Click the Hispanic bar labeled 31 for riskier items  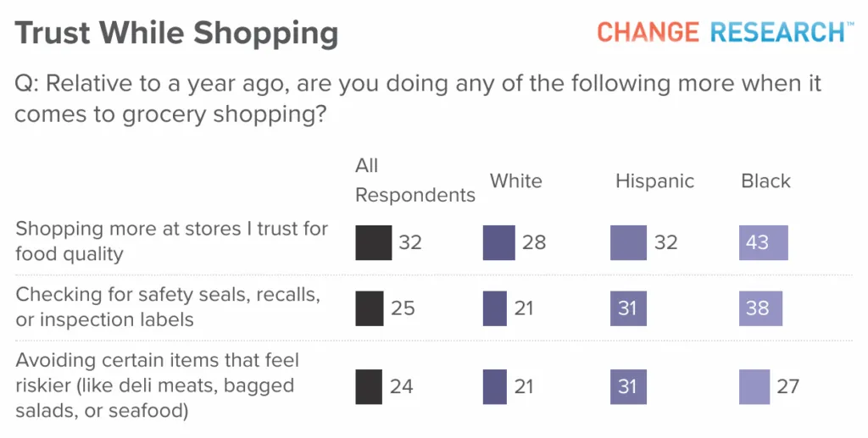pyautogui.click(x=628, y=386)
